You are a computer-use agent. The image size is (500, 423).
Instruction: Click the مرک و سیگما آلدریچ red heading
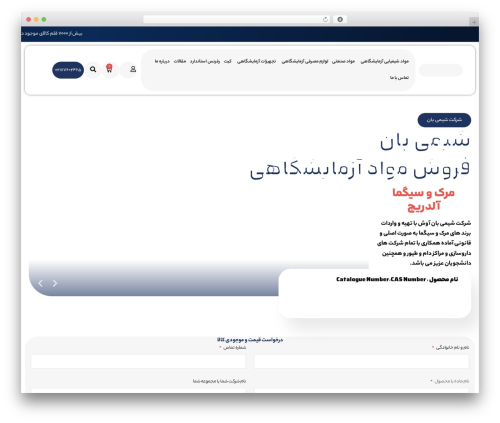[424, 199]
